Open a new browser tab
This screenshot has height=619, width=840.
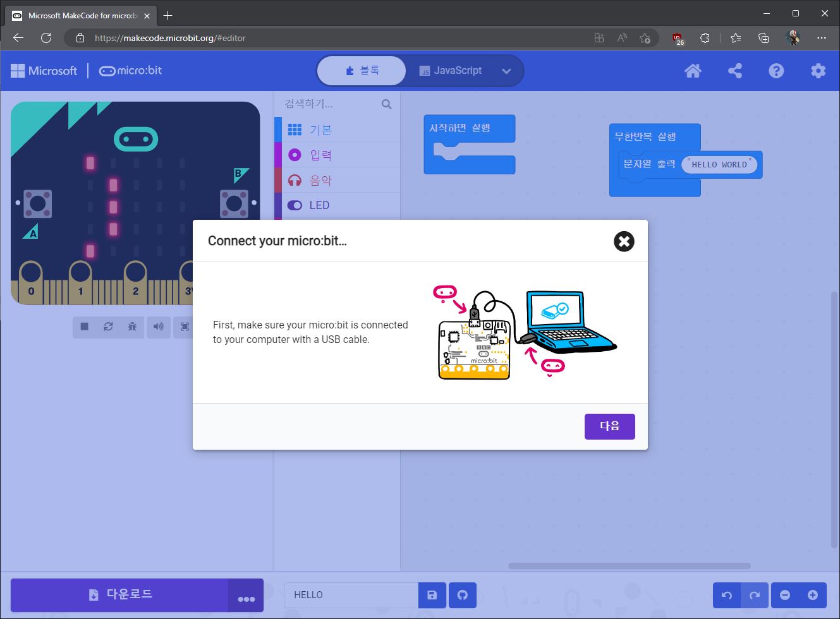168,16
